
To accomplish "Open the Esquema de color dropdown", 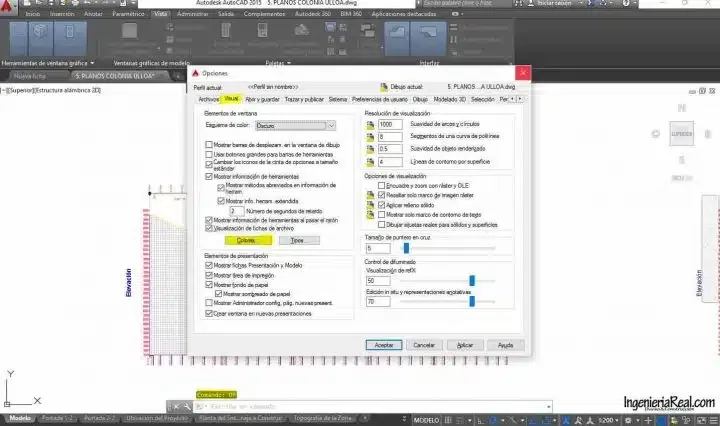I will click(296, 125).
